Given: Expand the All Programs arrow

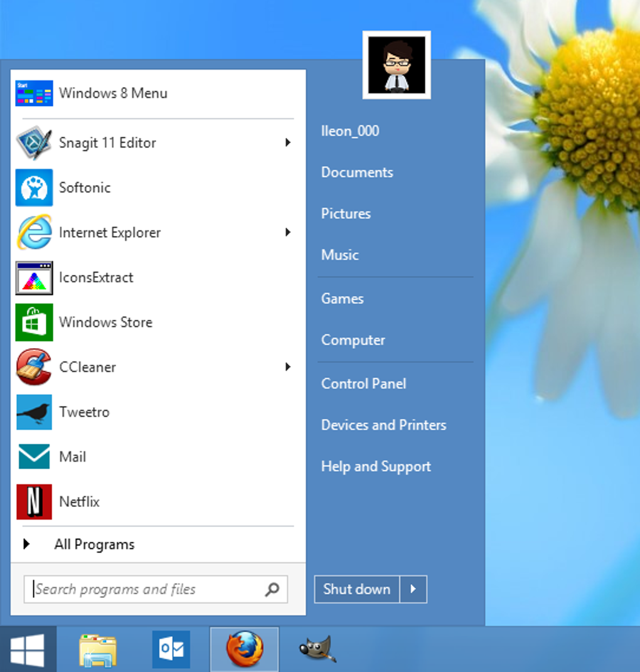Looking at the screenshot, I should coord(26,544).
